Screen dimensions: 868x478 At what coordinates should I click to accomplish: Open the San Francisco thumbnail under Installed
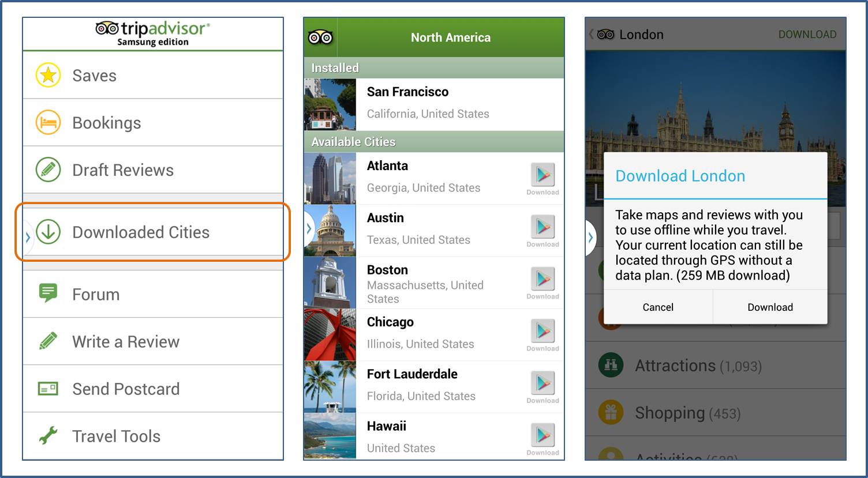[x=330, y=104]
